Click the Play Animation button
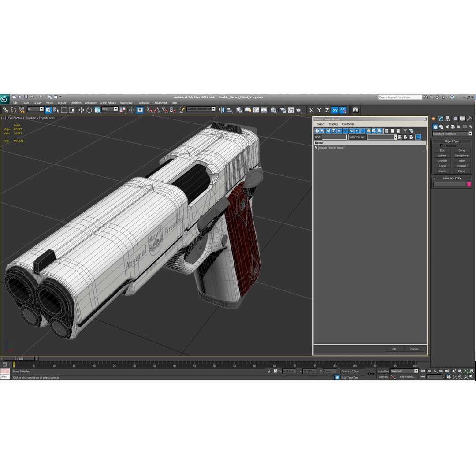This screenshot has width=476, height=476. (435, 371)
